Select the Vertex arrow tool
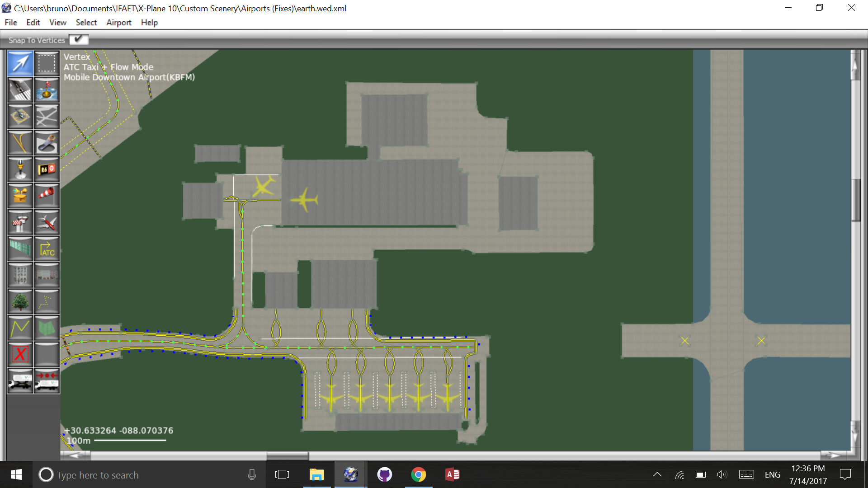Image resolution: width=868 pixels, height=488 pixels. pyautogui.click(x=20, y=63)
